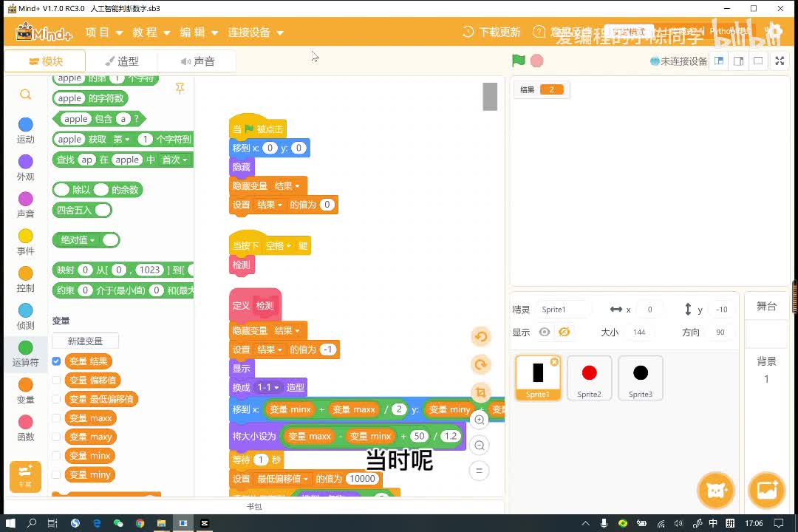Select the 控制 control category circle
This screenshot has height=532, width=798.
25,273
